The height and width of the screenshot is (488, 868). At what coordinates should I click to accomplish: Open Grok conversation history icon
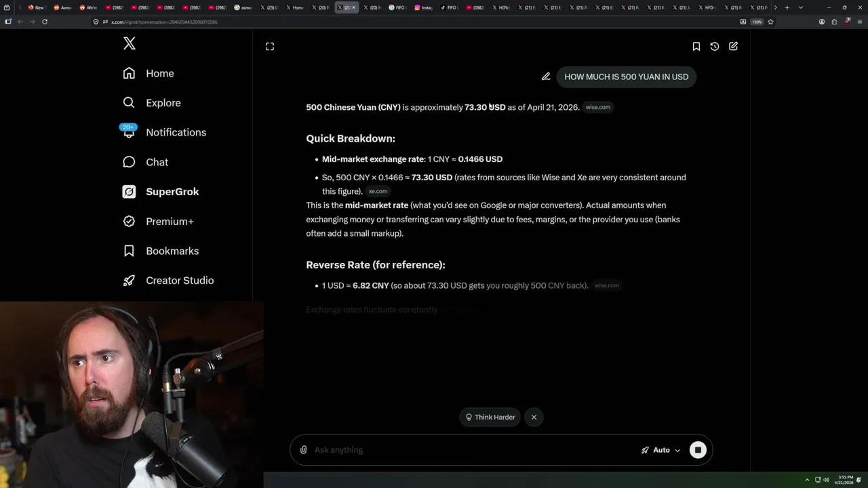715,46
